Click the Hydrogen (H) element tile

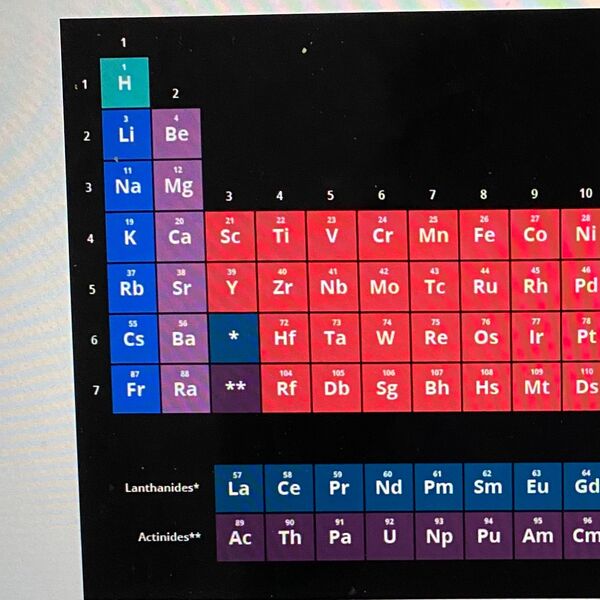tap(125, 82)
